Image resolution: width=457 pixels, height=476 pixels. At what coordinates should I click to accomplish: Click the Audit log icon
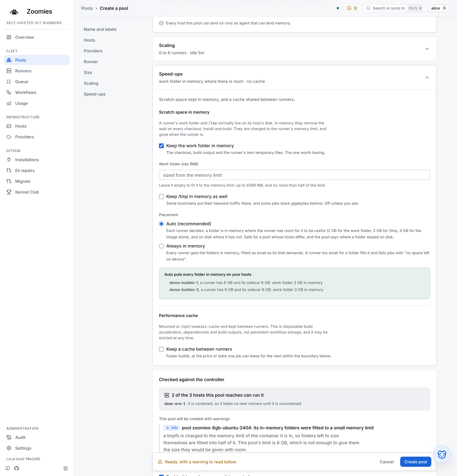point(9,437)
